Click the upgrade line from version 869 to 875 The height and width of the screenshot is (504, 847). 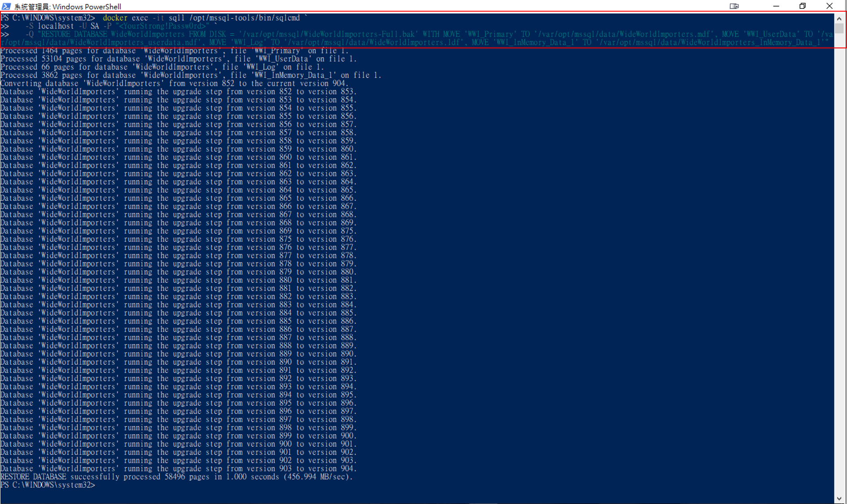tap(178, 231)
